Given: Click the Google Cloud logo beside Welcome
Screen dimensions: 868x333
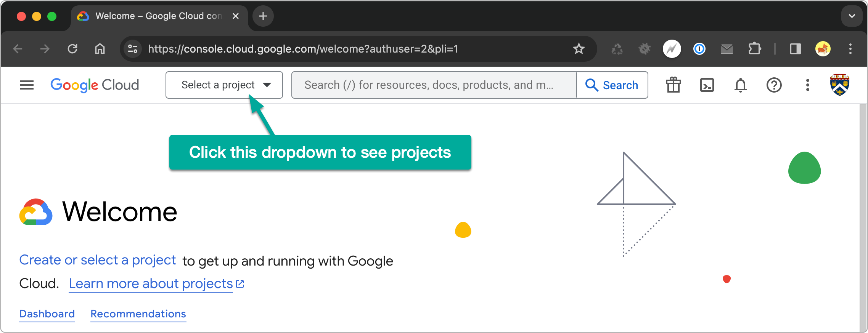Looking at the screenshot, I should [35, 212].
